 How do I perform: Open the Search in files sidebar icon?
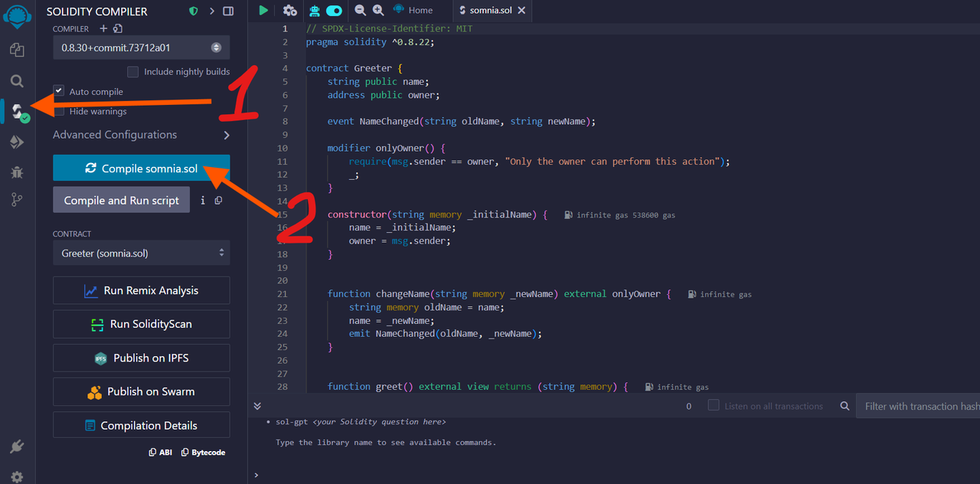click(x=17, y=80)
